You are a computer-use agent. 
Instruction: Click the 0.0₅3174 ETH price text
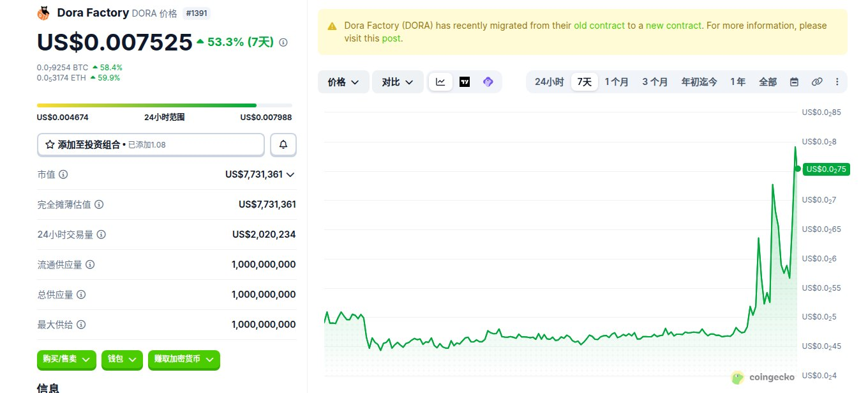(x=61, y=78)
